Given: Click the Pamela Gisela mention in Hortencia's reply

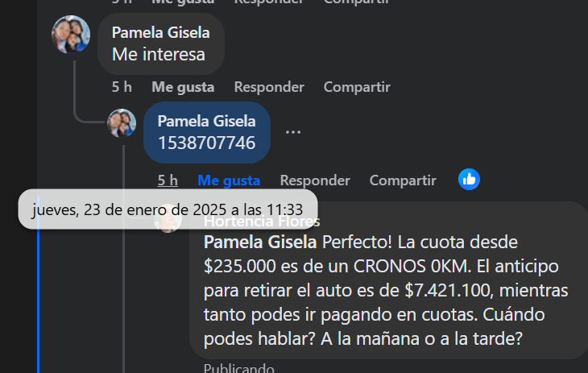Looking at the screenshot, I should coord(260,241).
